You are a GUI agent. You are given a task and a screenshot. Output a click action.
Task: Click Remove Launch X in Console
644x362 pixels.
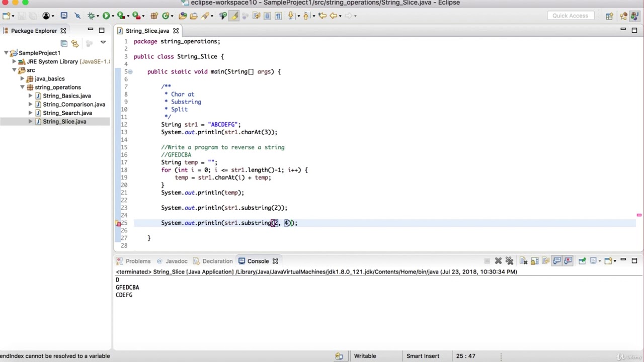(498, 261)
